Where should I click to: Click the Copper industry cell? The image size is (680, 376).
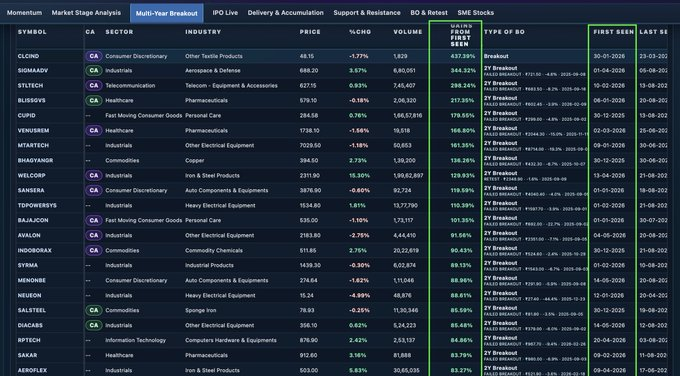[x=195, y=160]
